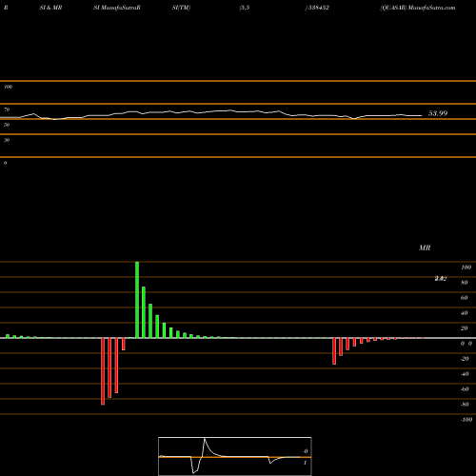
Task: Click the RSI axis label 30
Action: pos(7,140)
